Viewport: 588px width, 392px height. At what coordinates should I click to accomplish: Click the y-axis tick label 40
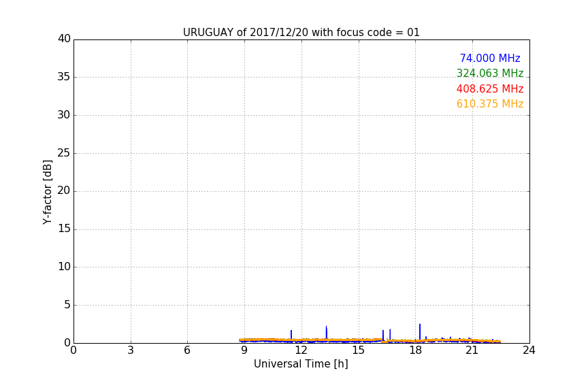click(x=64, y=39)
